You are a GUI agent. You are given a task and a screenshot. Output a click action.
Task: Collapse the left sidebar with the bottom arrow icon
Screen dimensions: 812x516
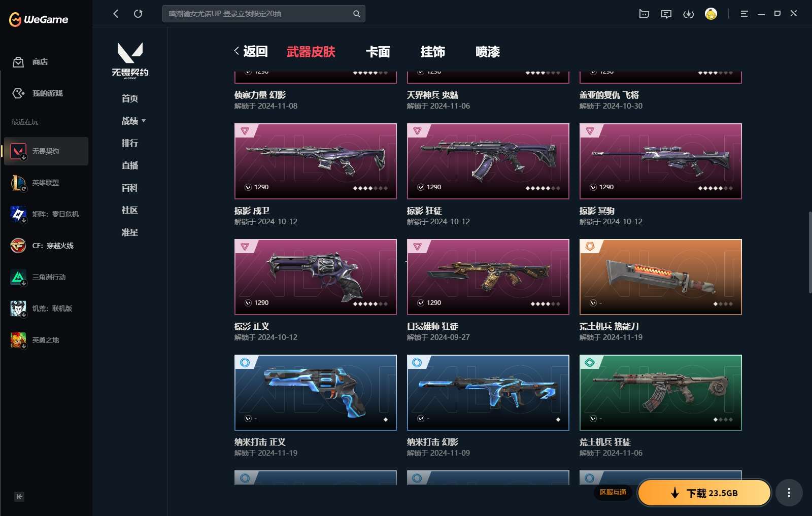pos(19,497)
